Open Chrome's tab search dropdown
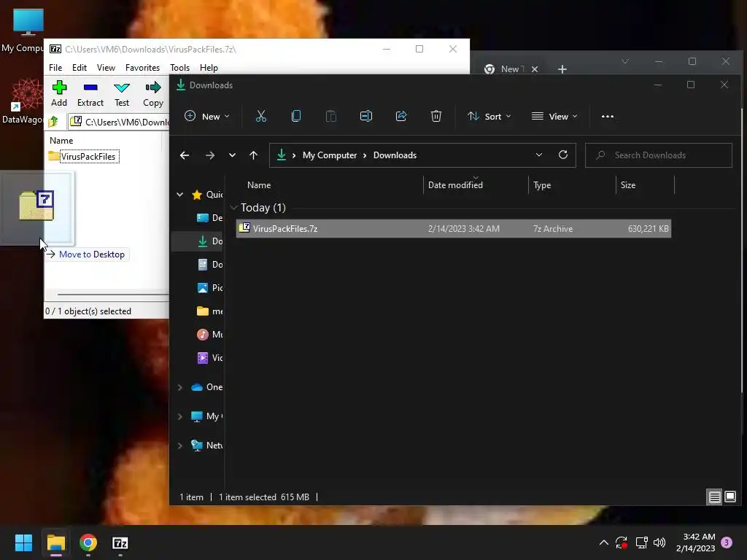747x560 pixels. [625, 61]
